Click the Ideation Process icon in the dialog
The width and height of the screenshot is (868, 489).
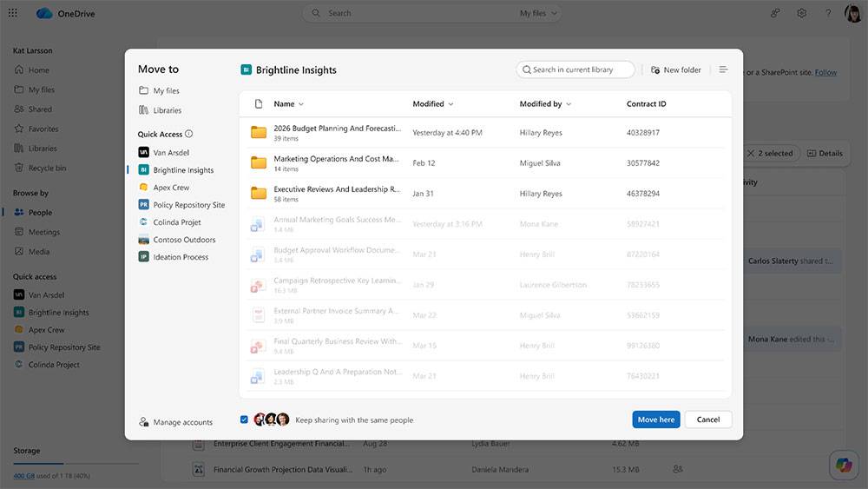tap(143, 257)
